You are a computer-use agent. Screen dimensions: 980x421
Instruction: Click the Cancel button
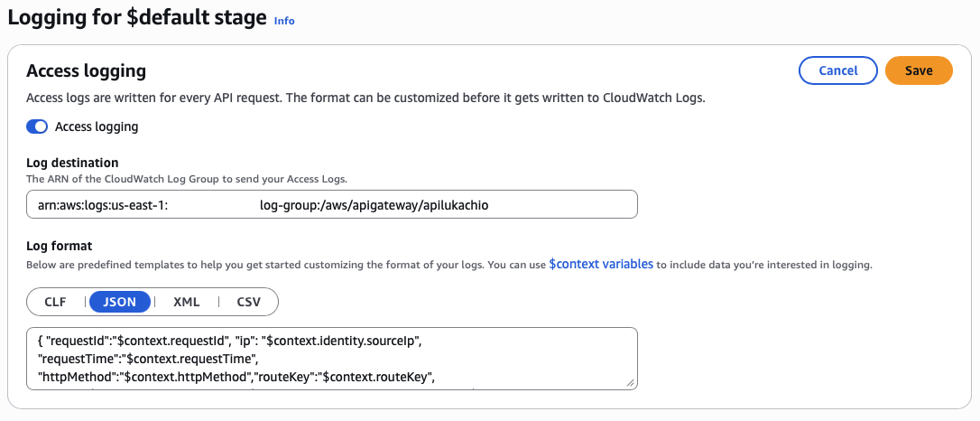pos(837,70)
